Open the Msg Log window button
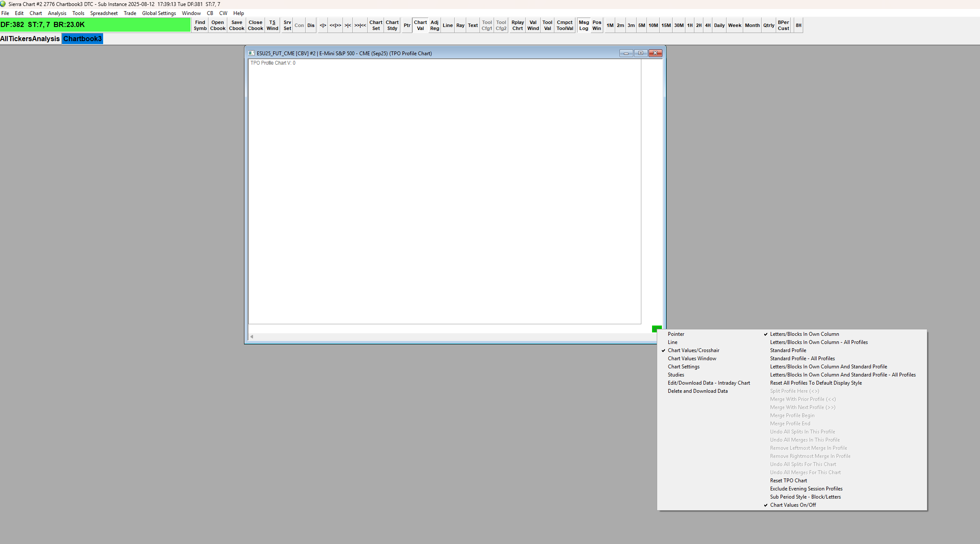This screenshot has height=544, width=980. [x=584, y=25]
